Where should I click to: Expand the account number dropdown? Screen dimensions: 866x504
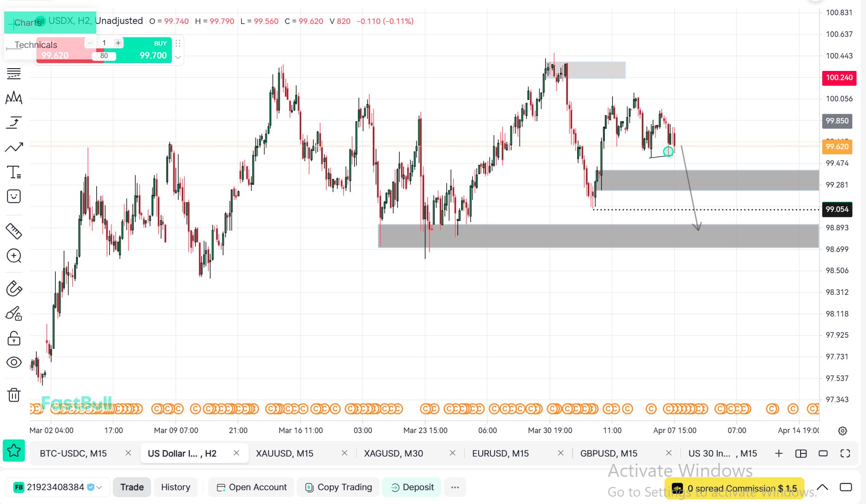(99, 487)
